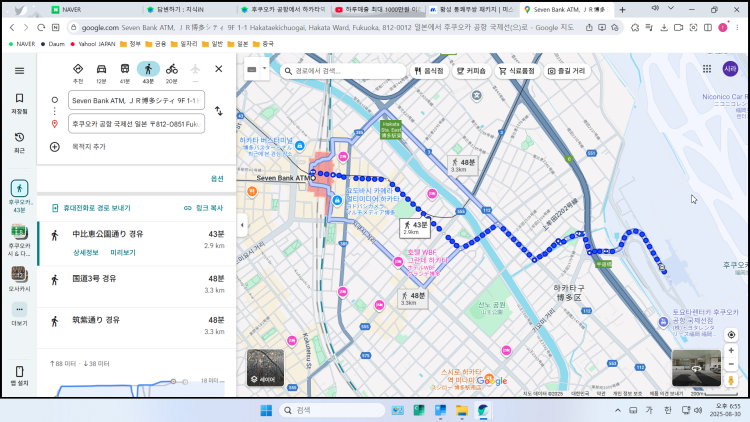Preview the 中比恵公園通り walking route
Viewport: 750px width, 422px height.
(x=123, y=252)
